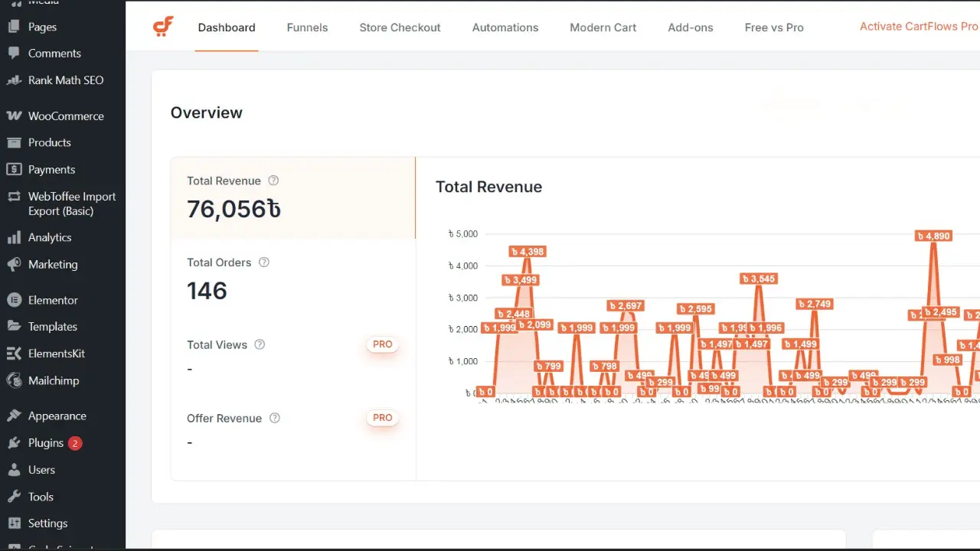Select the Total Revenue stat card
Image resolution: width=980 pixels, height=551 pixels.
tap(292, 198)
